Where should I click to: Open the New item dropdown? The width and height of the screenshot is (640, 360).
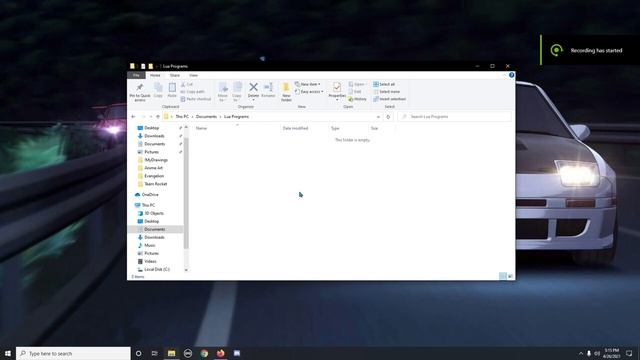point(308,84)
